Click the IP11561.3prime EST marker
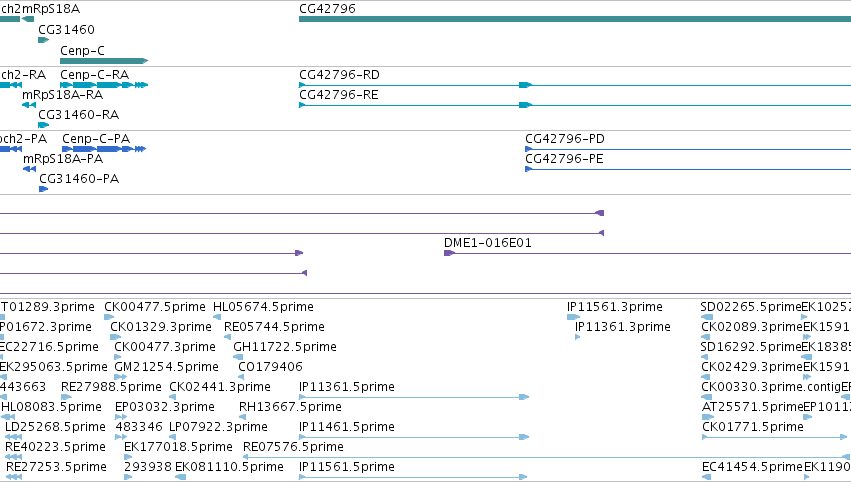Viewport: 851px width, 482px height. 573,317
